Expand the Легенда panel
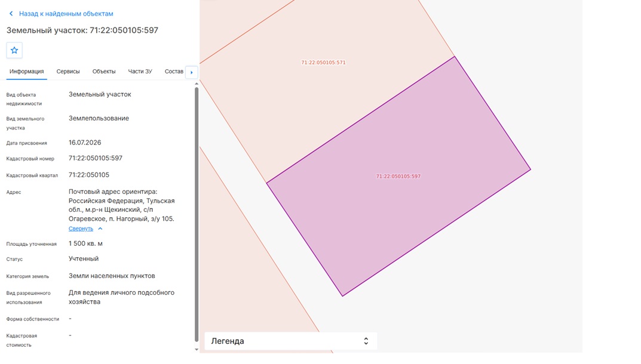The image size is (641, 364). (x=291, y=341)
